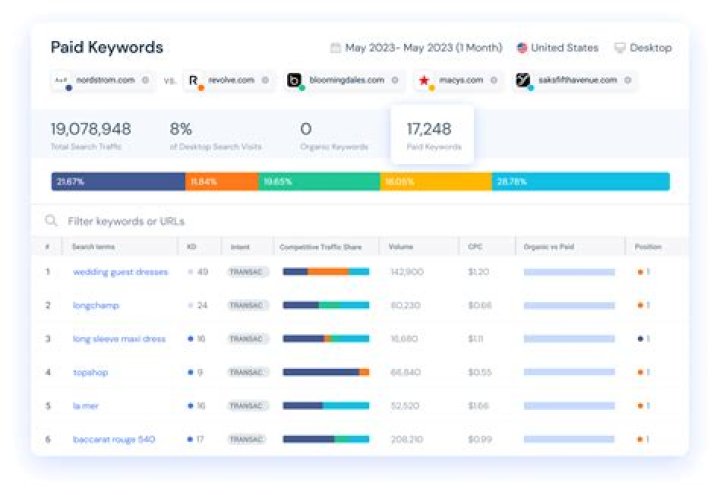Viewport: 720px width, 495px height.
Task: Click CPC value $1.20
Action: click(x=478, y=272)
